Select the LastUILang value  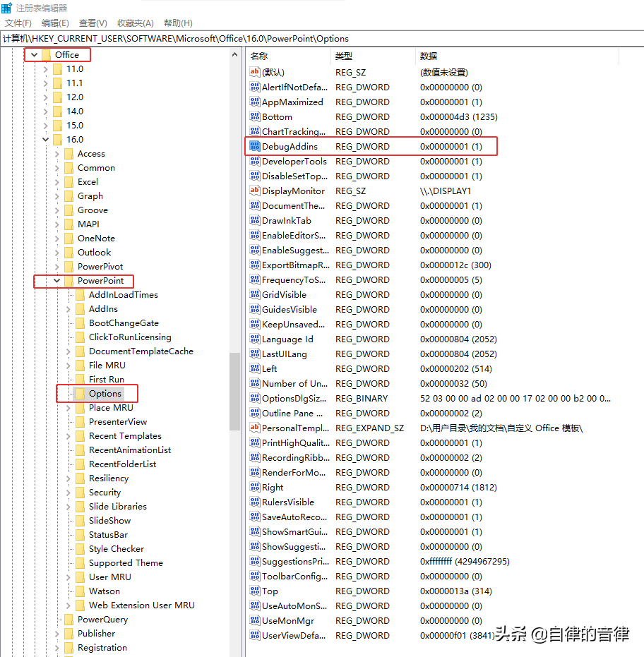coord(285,354)
